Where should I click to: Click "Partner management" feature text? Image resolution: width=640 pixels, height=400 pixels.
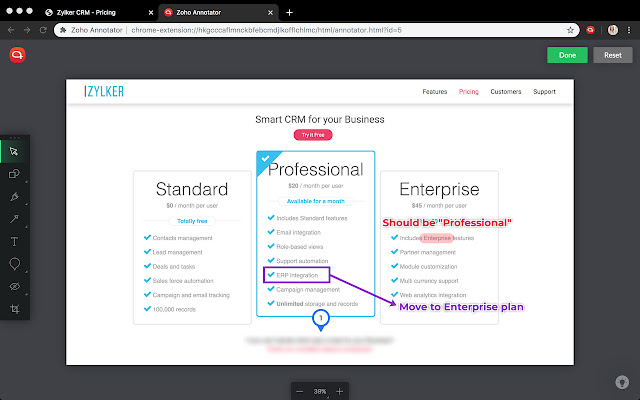(427, 252)
